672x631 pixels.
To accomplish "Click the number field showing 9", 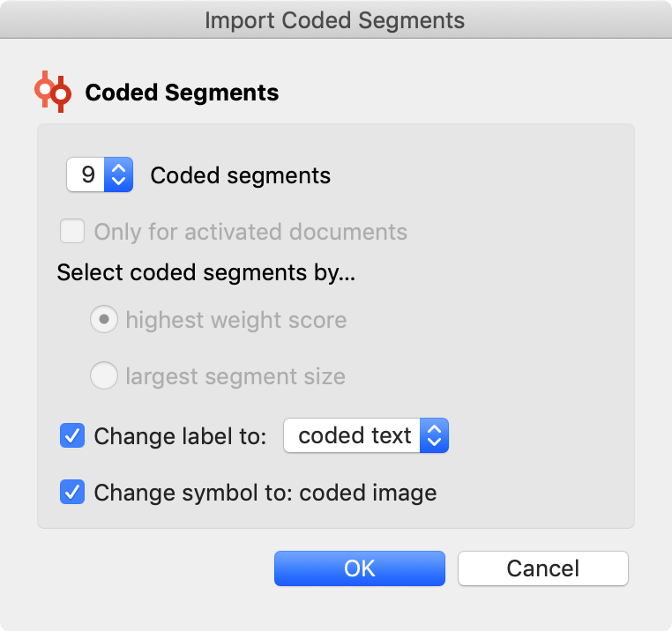I will click(87, 174).
